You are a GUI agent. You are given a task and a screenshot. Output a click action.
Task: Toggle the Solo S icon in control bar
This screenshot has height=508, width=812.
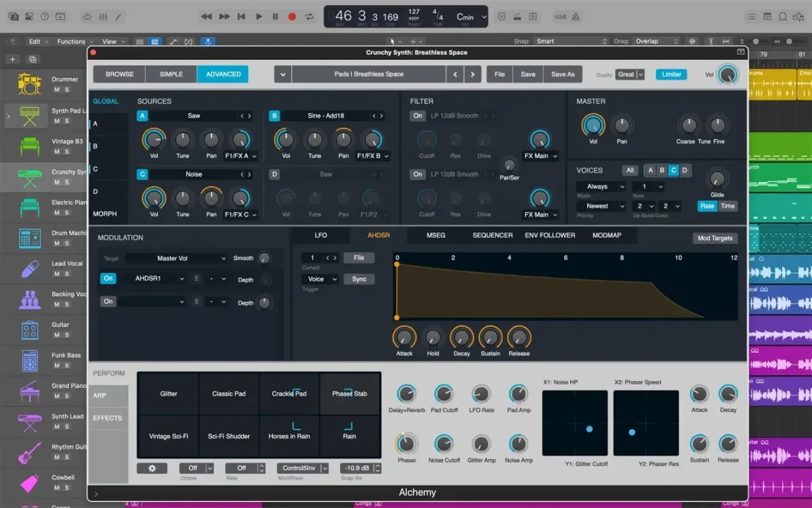532,17
